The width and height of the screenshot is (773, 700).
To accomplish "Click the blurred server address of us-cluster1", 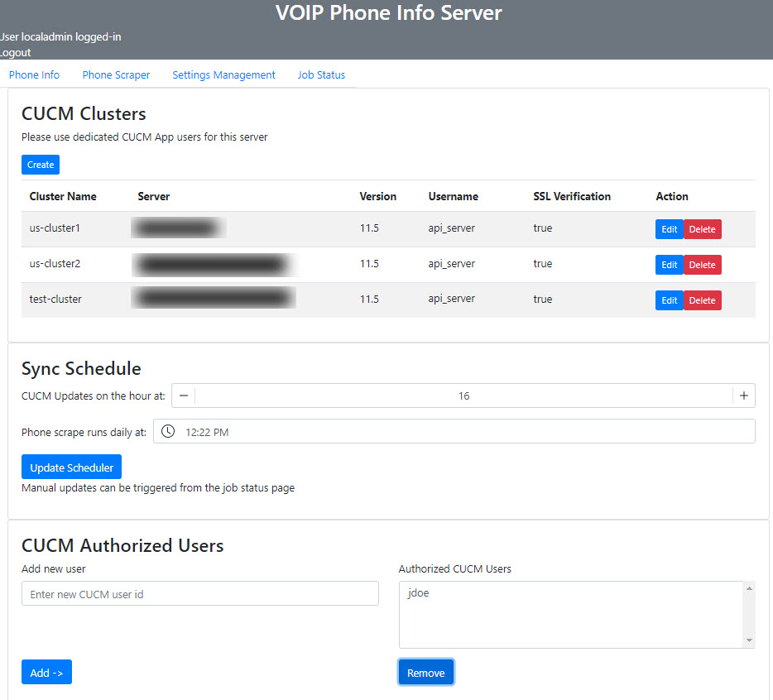I will [x=179, y=228].
